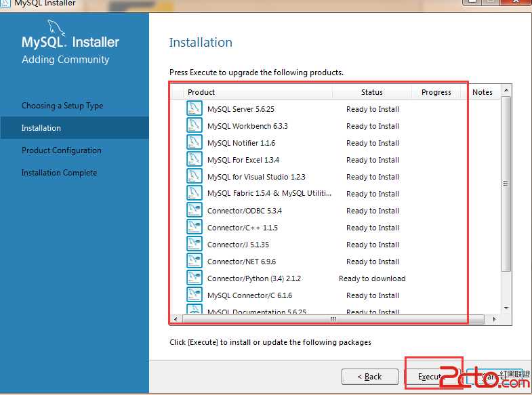
Task: Click the MySQL Server 5.6.25 product icon
Action: click(x=194, y=108)
